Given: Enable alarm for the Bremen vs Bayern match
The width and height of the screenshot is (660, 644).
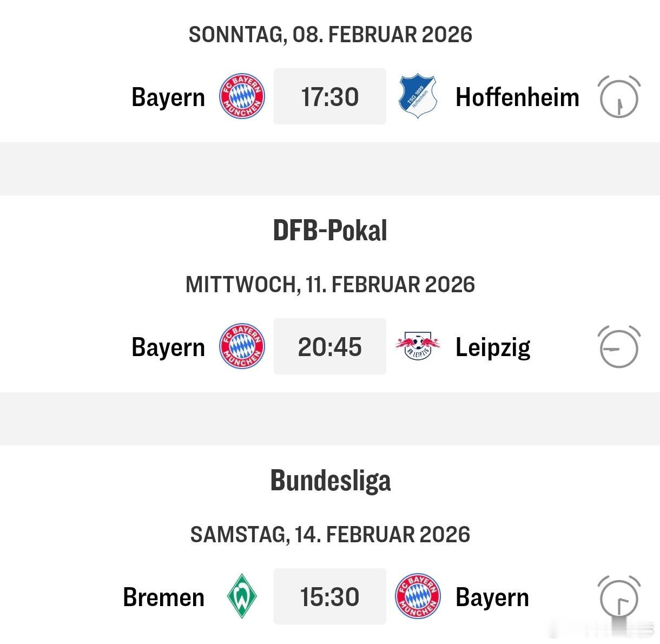Looking at the screenshot, I should click(619, 597).
